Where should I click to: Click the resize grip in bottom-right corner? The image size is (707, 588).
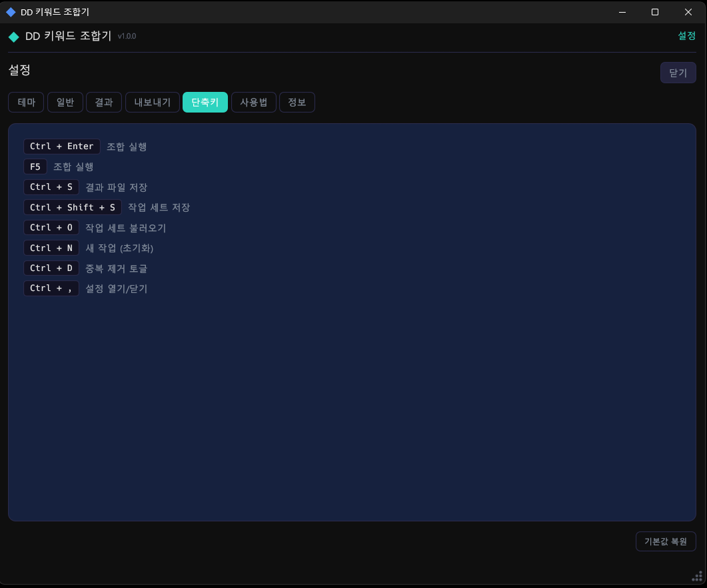(x=697, y=576)
